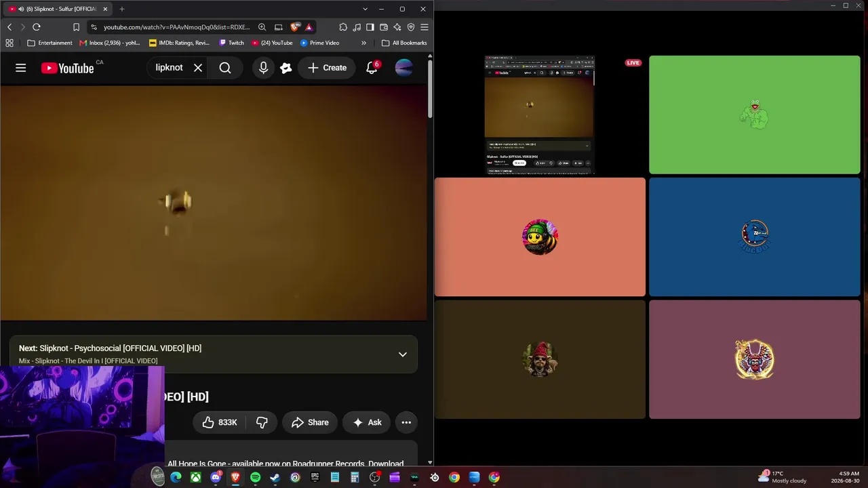Open a new browser tab
The width and height of the screenshot is (868, 488).
[x=122, y=9]
